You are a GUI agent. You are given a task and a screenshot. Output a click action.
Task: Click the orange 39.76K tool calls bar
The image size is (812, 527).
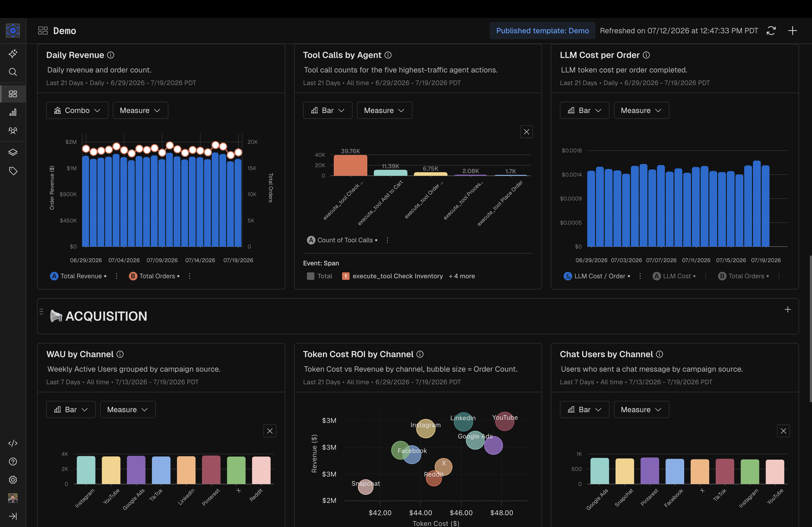point(350,165)
